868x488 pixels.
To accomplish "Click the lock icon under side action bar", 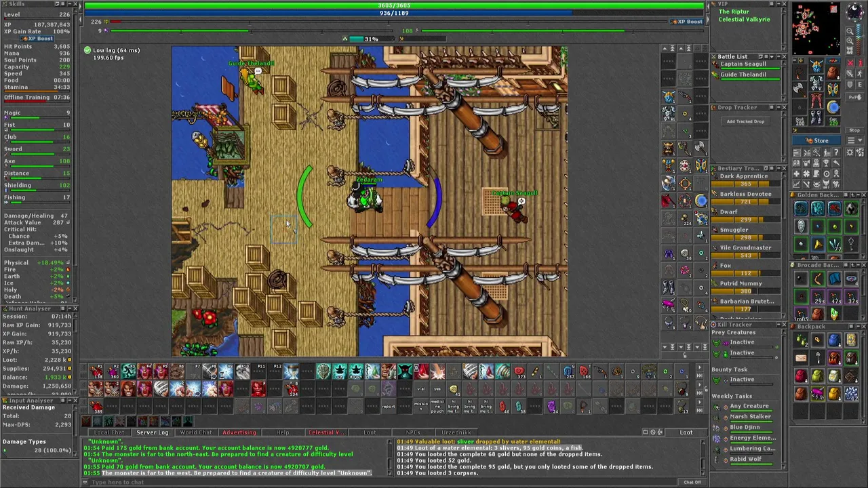I will click(685, 355).
